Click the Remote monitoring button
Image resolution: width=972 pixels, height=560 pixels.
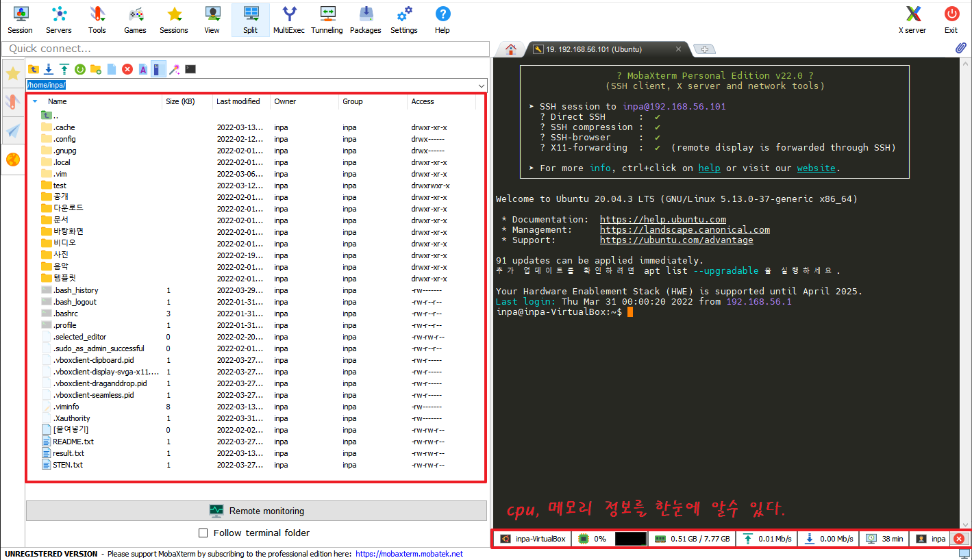256,511
